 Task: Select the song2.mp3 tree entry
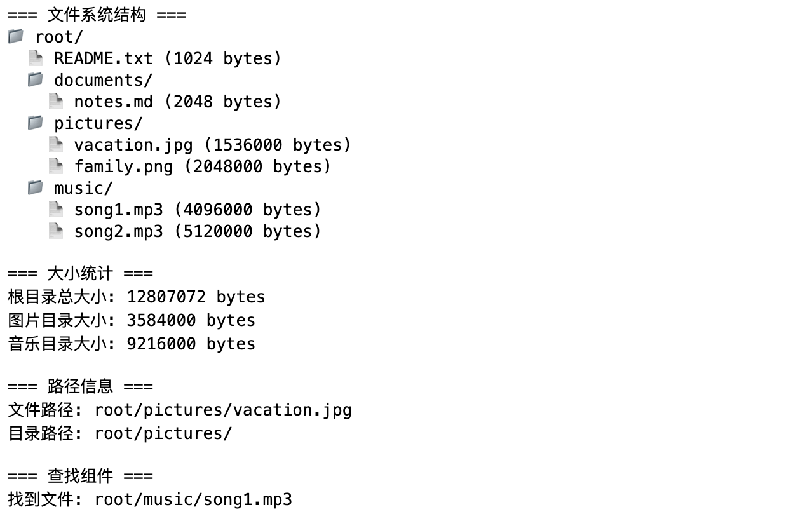[x=198, y=231]
